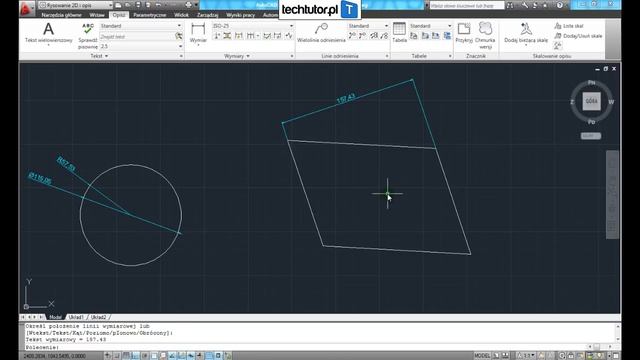Open the Wstaw ribbon tab
This screenshot has height=360, width=640.
pos(97,15)
